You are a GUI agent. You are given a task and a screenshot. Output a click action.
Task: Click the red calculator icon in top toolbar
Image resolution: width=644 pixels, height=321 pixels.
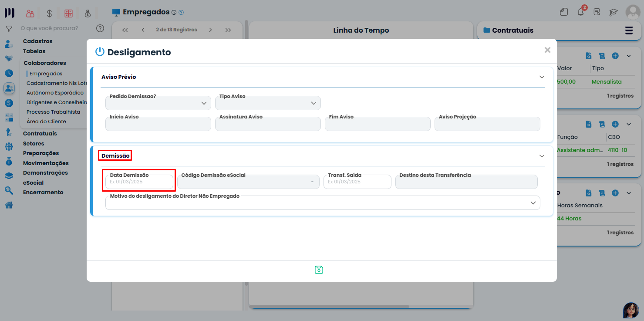[68, 13]
